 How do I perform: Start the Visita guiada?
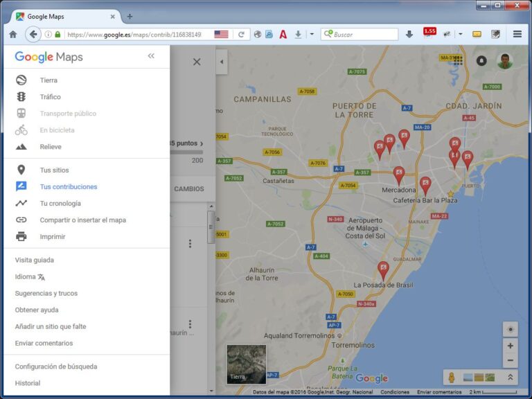tap(34, 260)
